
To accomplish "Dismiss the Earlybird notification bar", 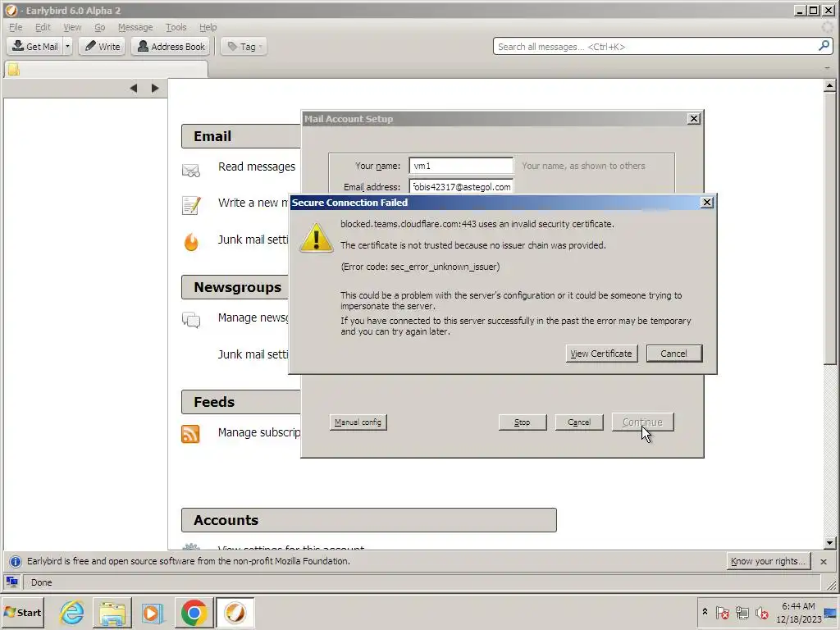I will [x=824, y=561].
